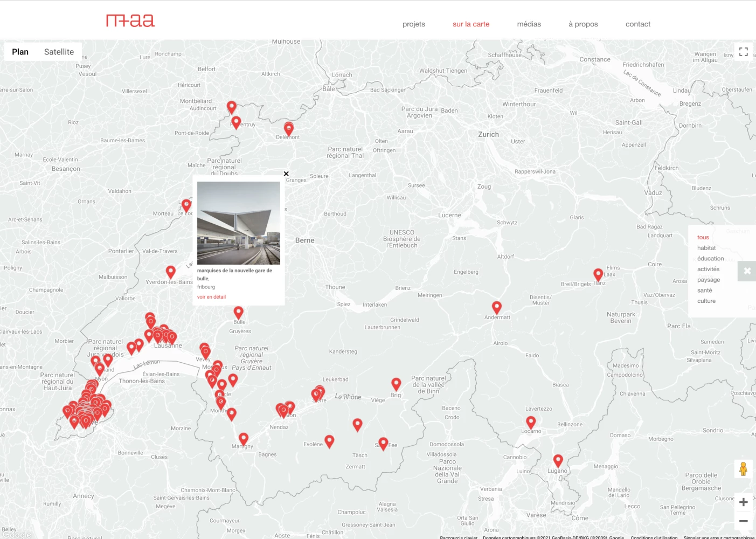
Task: Go to the médias page
Action: click(x=529, y=24)
